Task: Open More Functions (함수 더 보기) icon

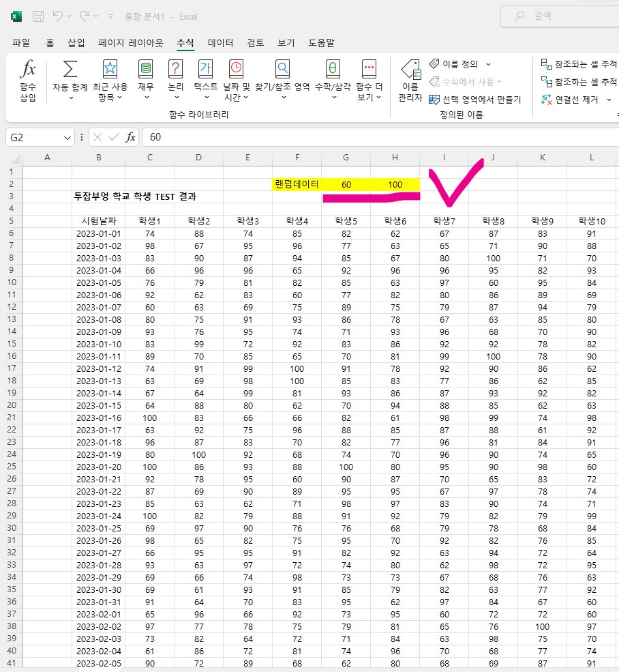Action: coord(369,69)
